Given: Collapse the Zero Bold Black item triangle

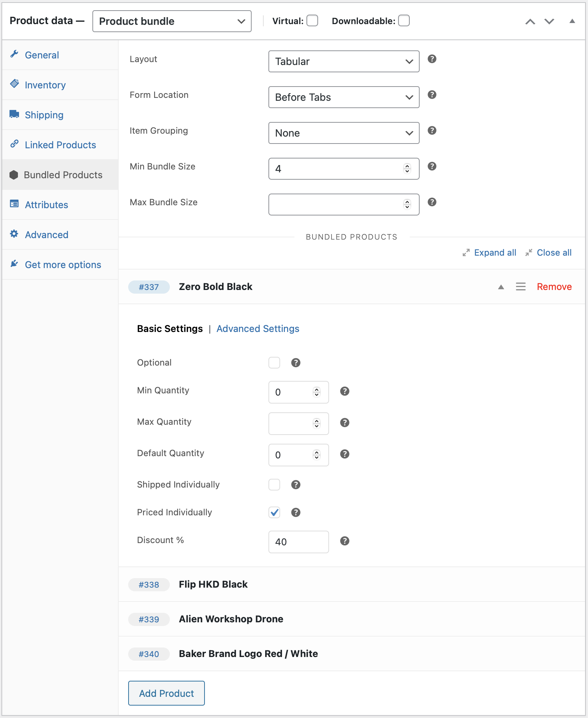Looking at the screenshot, I should tap(501, 287).
